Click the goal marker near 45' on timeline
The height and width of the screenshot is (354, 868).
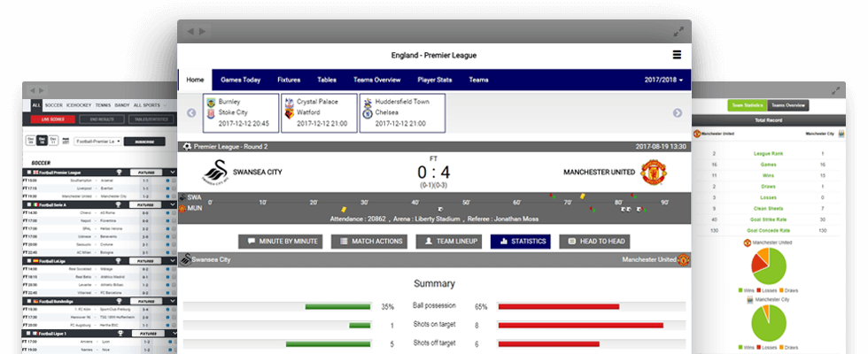click(x=439, y=209)
